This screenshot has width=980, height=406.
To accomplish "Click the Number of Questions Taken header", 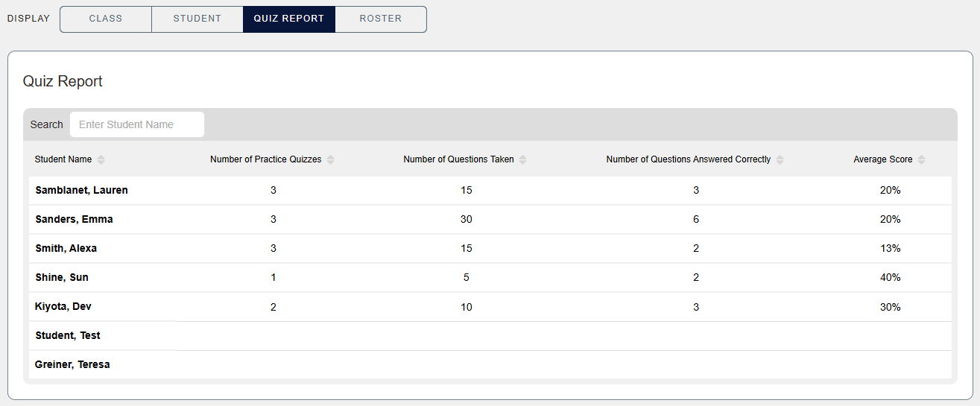I will click(458, 159).
